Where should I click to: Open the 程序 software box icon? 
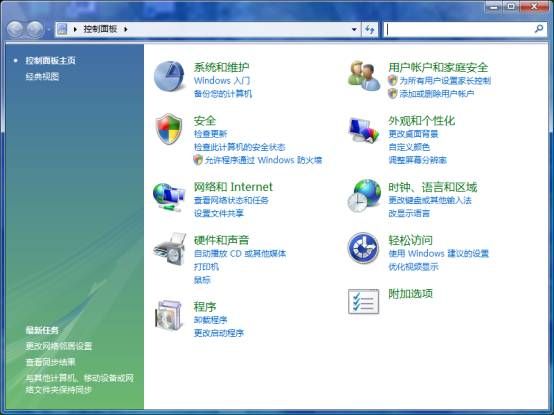[x=169, y=315]
